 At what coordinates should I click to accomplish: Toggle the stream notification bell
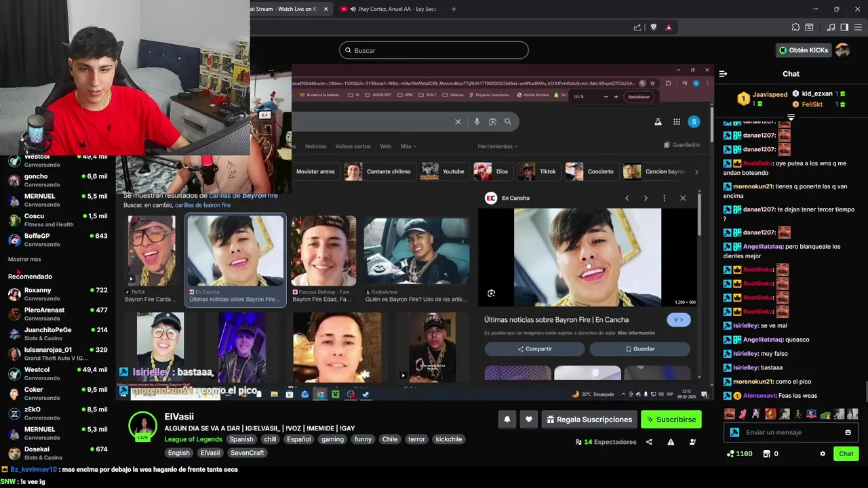507,420
